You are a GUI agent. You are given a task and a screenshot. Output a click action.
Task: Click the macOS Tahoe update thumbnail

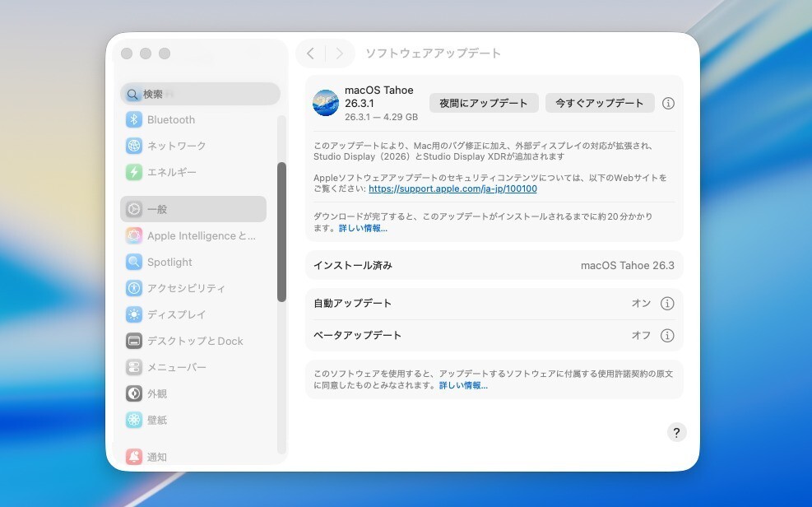326,103
